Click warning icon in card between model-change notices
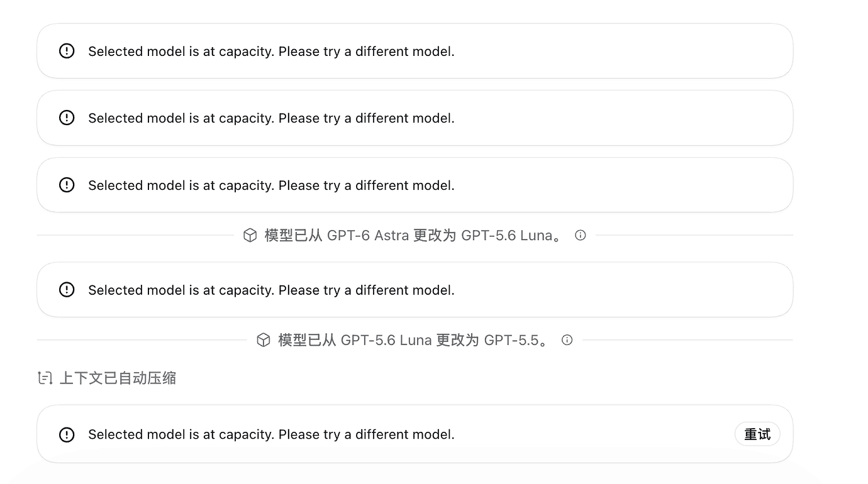This screenshot has width=868, height=484. coord(67,290)
